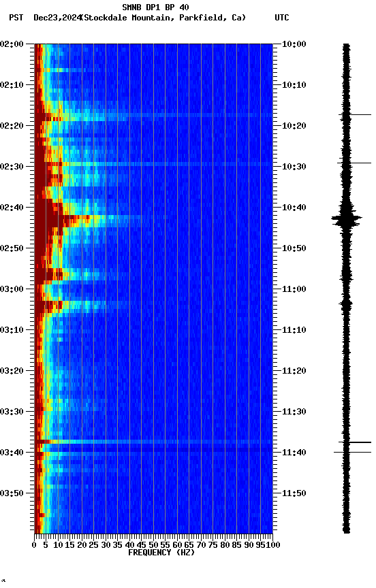376x588 pixels.
Task: Click the 02:30 PST time label
Action: [x=12, y=167]
